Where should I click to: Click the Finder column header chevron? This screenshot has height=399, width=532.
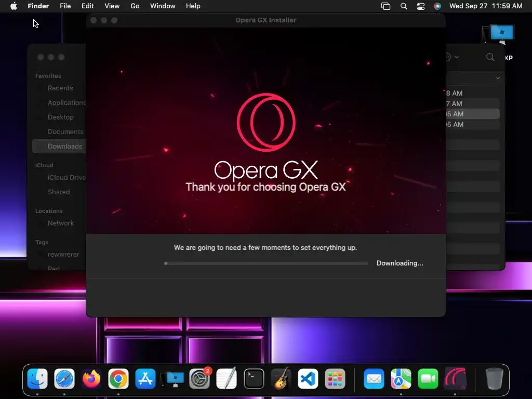pos(498,78)
